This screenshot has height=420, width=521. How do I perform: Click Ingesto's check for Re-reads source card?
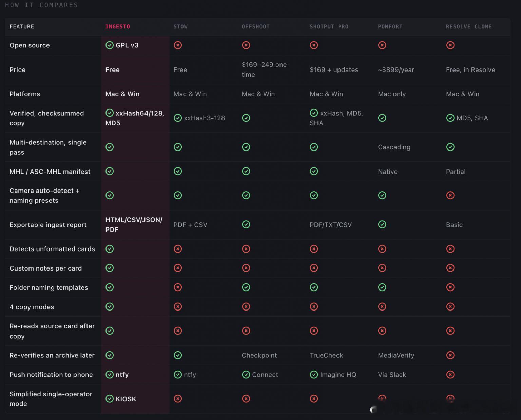pos(110,331)
